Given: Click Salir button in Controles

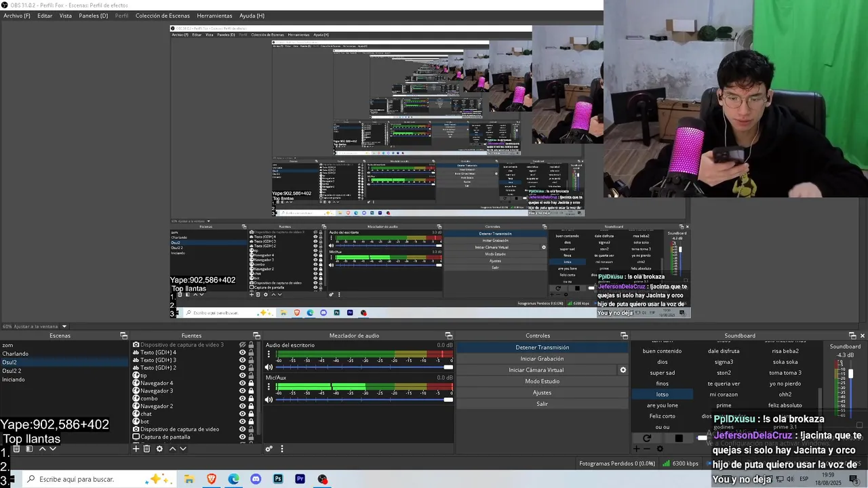Looking at the screenshot, I should coord(542,404).
